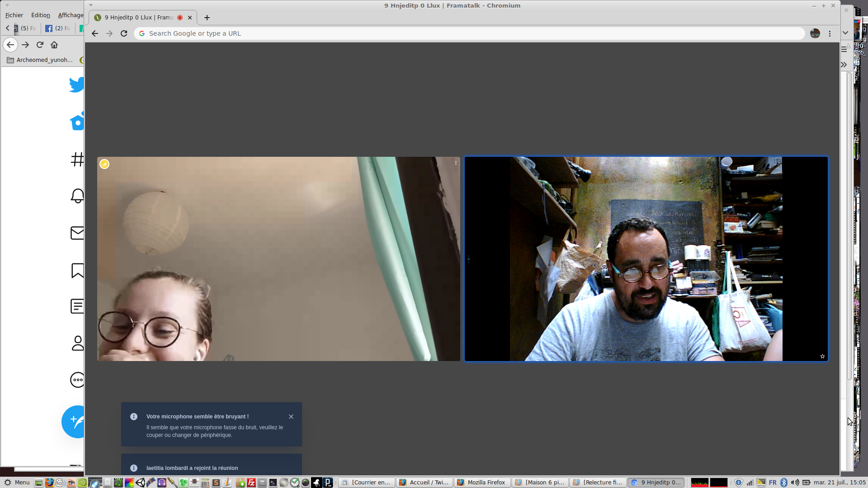Image resolution: width=868 pixels, height=488 pixels.
Task: Toggle the system volume speaker icon
Action: (795, 483)
